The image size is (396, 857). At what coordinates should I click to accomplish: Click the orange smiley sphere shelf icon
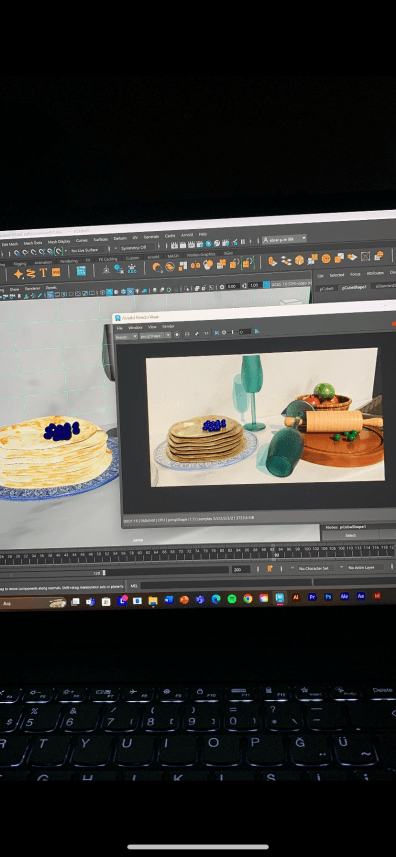click(x=326, y=258)
